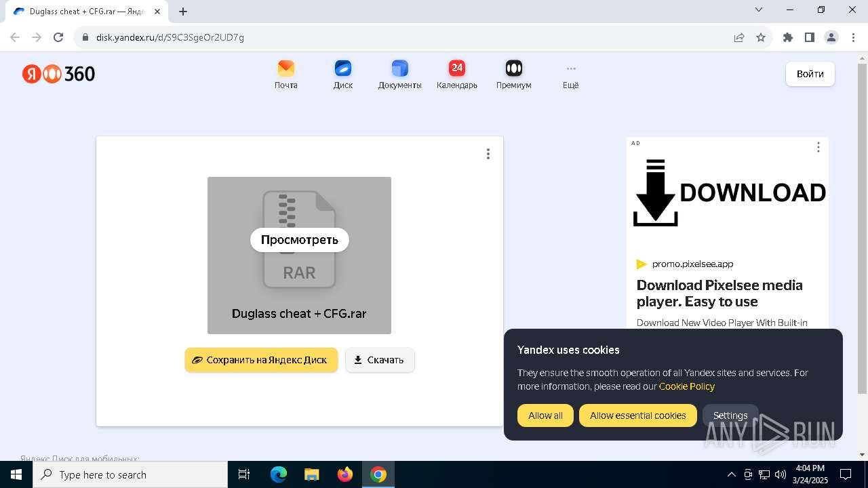
Task: Click Просмотреть to preview the archive
Action: (x=300, y=240)
